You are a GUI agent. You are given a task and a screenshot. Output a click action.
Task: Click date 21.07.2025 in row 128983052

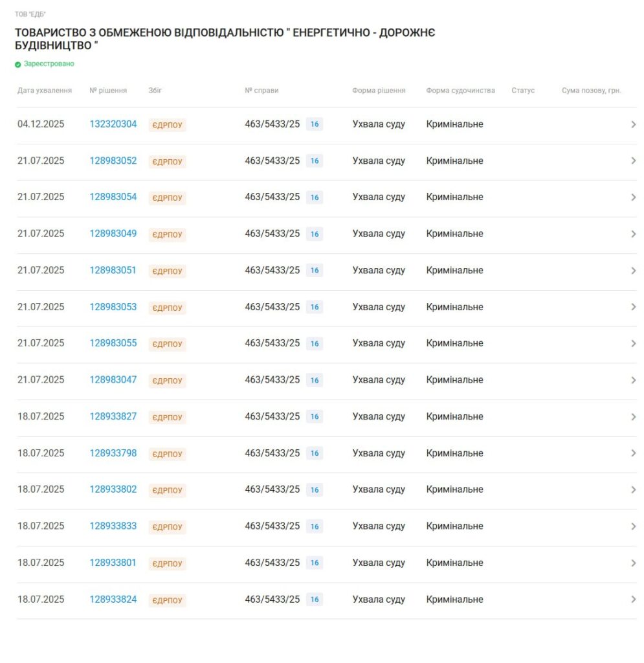coord(41,161)
